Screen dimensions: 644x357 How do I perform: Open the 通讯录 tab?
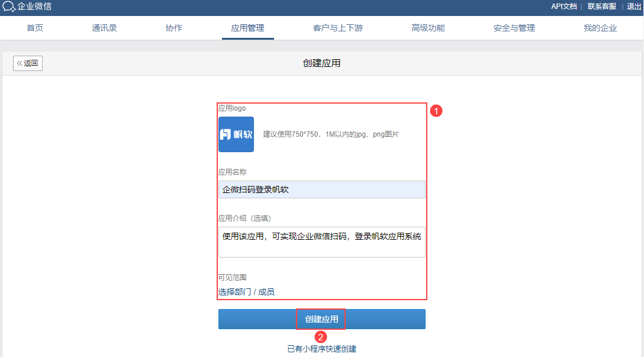(104, 28)
